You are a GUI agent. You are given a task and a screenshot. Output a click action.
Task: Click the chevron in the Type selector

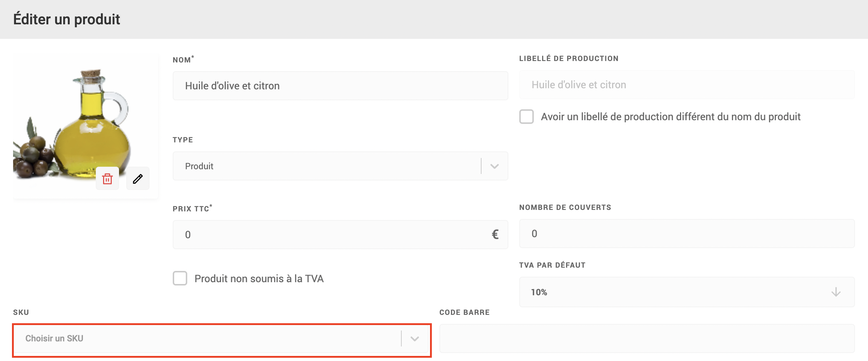(494, 166)
